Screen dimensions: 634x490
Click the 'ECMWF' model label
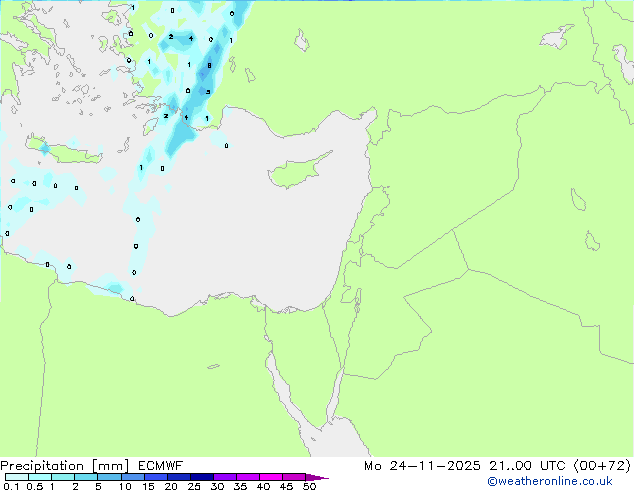(160, 466)
